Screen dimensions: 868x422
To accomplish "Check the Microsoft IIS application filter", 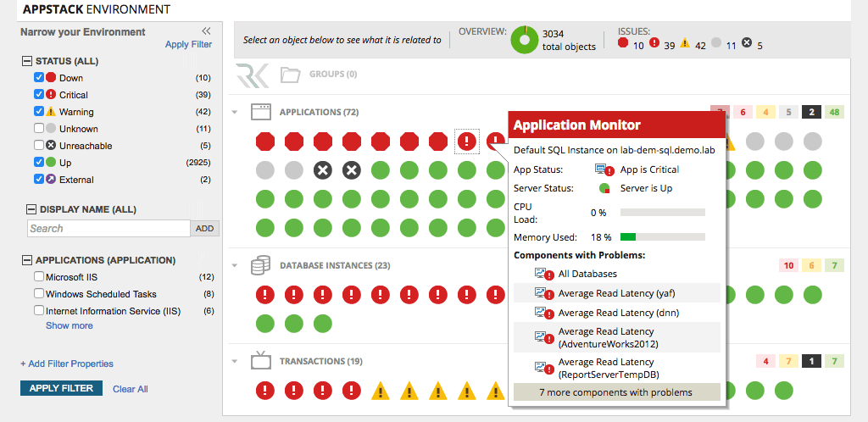I will 39,277.
